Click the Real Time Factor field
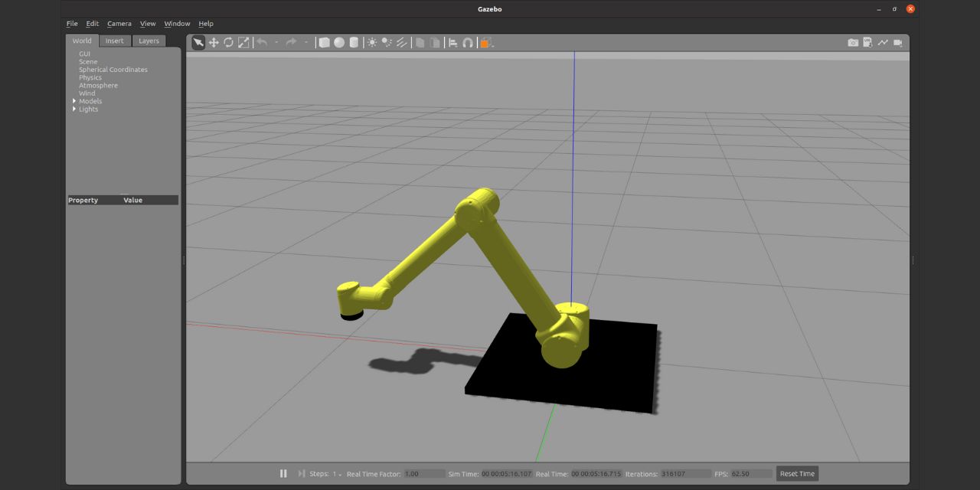This screenshot has width=980, height=490. [423, 473]
